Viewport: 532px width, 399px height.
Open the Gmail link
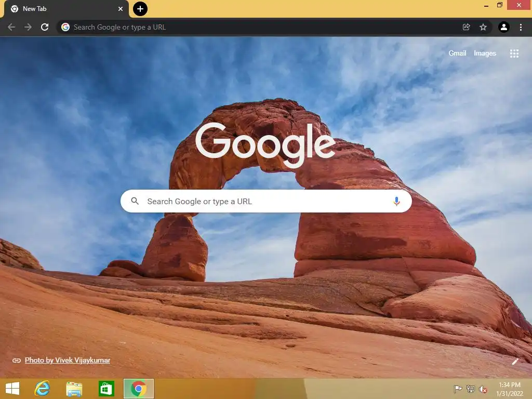pyautogui.click(x=457, y=54)
